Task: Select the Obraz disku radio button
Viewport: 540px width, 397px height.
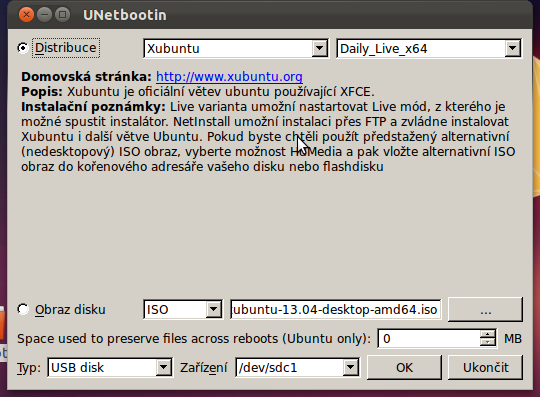Action: (23, 309)
